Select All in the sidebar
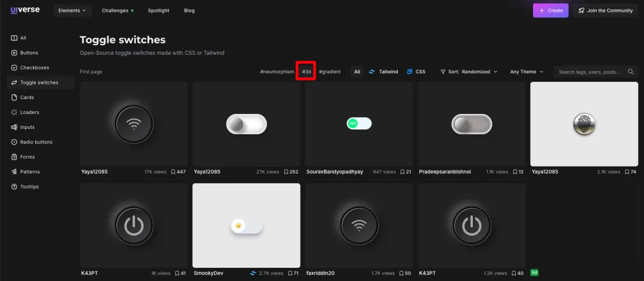 click(18, 38)
